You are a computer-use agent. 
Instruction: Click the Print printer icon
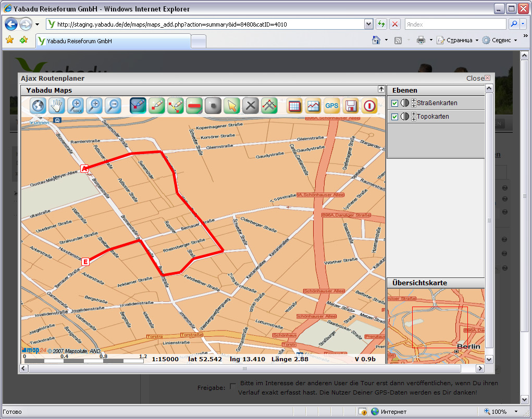[421, 40]
